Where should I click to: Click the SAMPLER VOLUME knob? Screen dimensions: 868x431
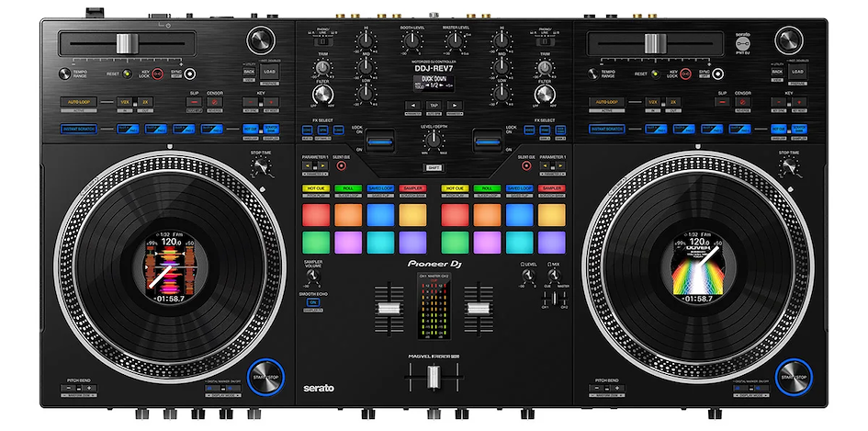click(x=313, y=276)
